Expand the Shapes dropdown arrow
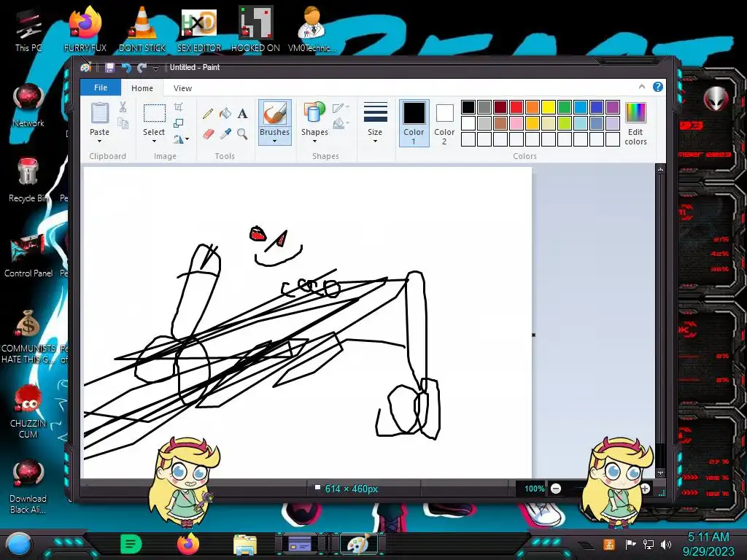 [x=314, y=141]
